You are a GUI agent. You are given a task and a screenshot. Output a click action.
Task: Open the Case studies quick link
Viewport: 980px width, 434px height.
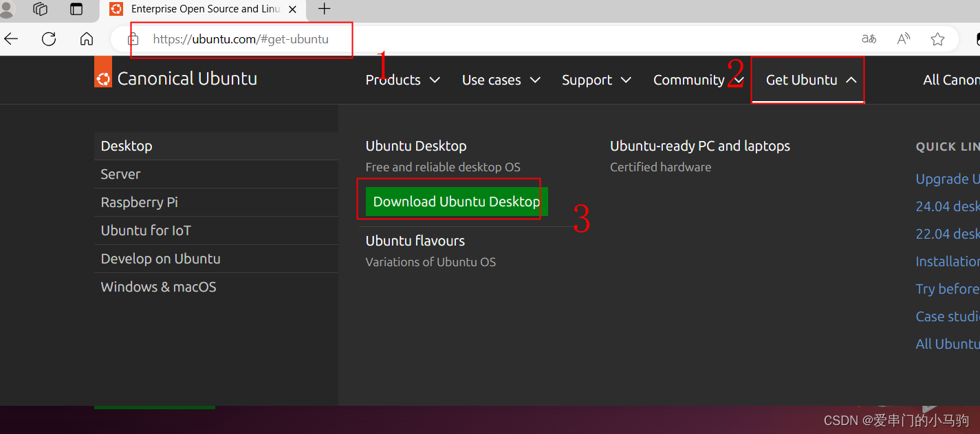[948, 316]
